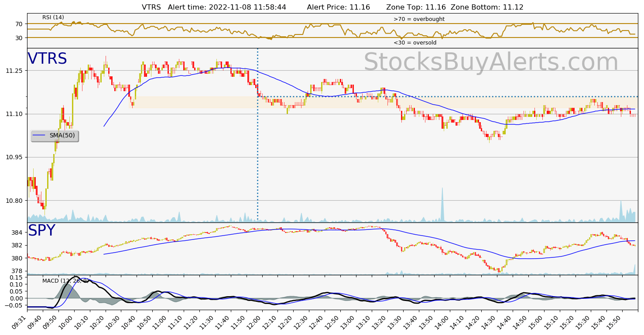
Task: Click the 10:30 time axis label
Action: 113,322
